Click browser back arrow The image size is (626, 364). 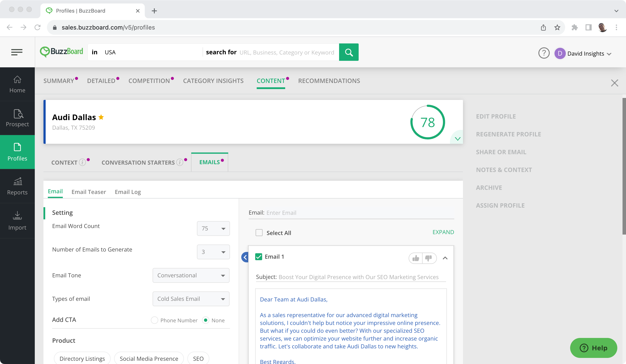pyautogui.click(x=9, y=27)
